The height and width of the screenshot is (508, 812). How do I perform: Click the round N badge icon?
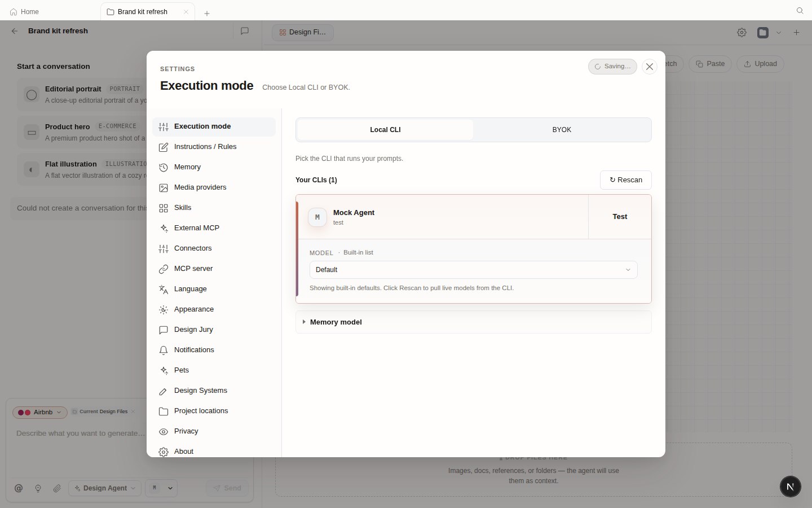point(790,487)
